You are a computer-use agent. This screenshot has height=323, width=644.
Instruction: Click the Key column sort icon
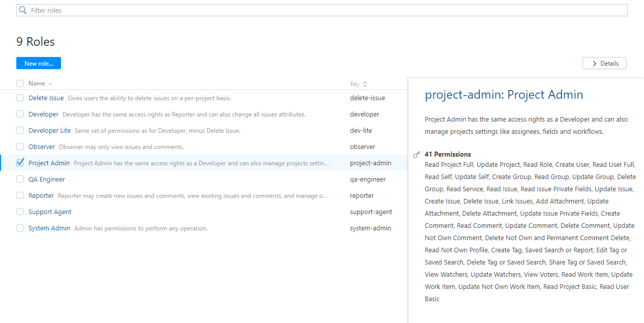(x=365, y=84)
